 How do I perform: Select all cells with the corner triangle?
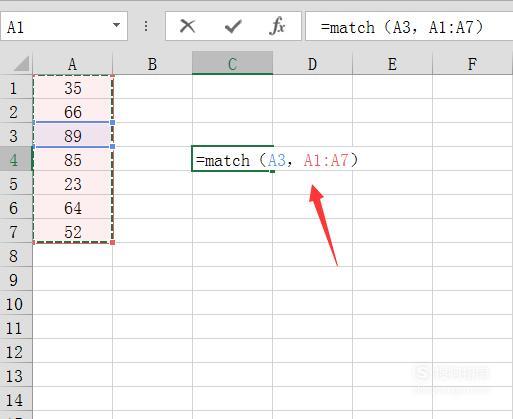pyautogui.click(x=21, y=63)
